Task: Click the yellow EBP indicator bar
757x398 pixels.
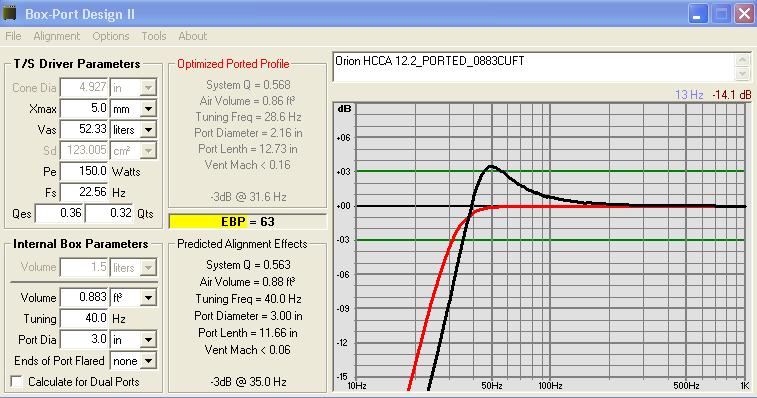Action: pos(248,222)
